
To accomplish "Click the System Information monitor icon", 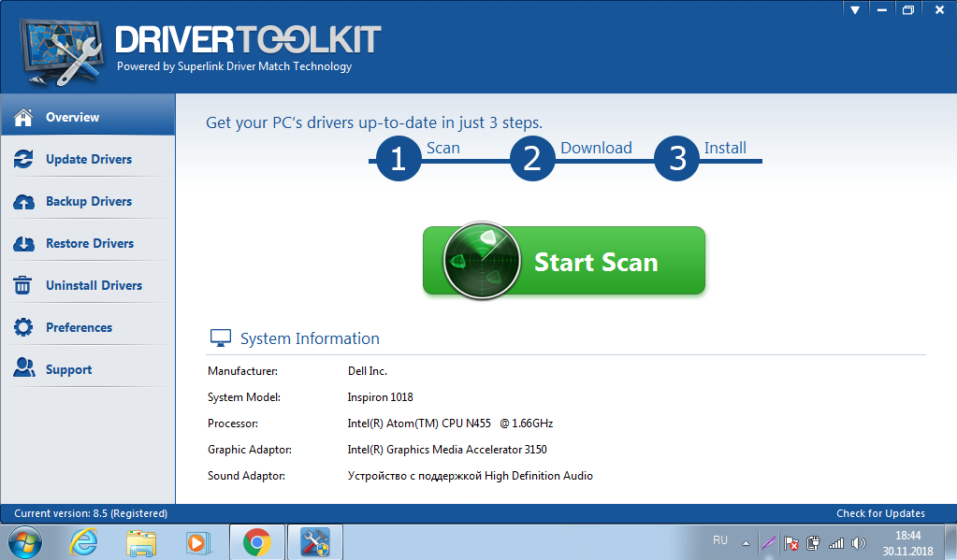I will pos(221,337).
